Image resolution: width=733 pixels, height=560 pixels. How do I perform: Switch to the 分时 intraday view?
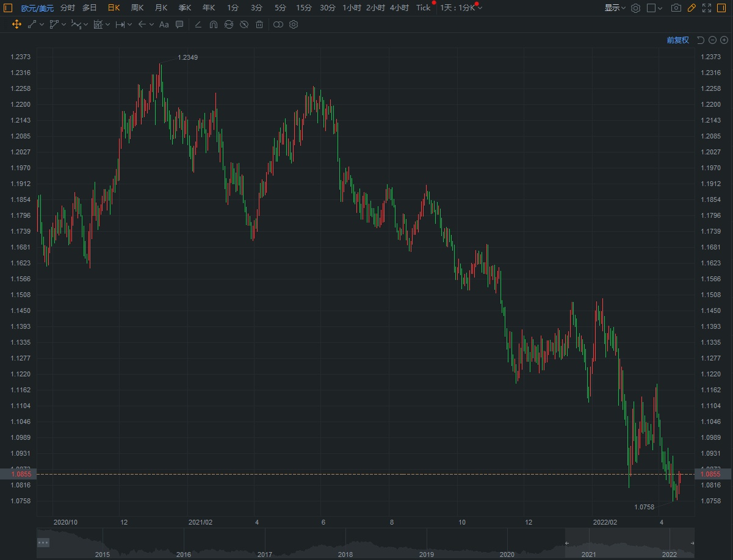click(68, 8)
